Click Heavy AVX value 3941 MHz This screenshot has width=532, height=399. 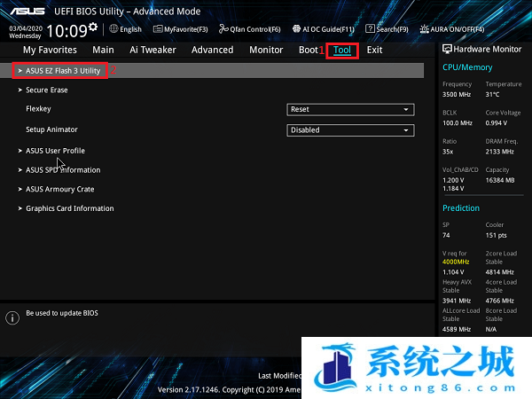pyautogui.click(x=457, y=301)
